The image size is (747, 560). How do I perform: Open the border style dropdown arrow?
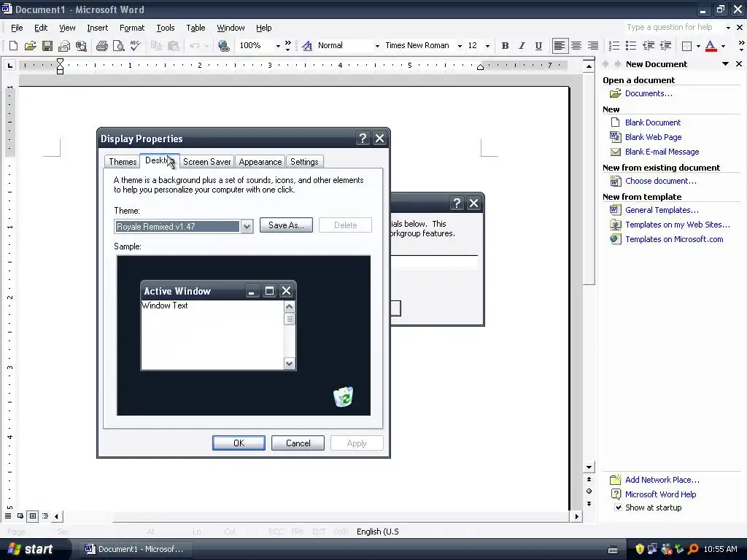click(x=698, y=46)
